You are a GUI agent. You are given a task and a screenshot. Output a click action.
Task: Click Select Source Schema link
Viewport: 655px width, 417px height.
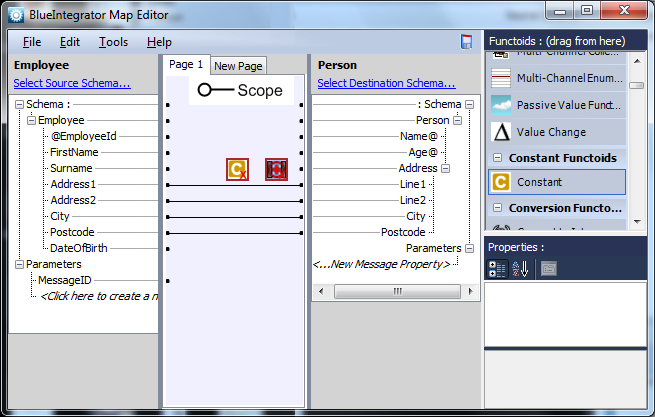[x=72, y=83]
